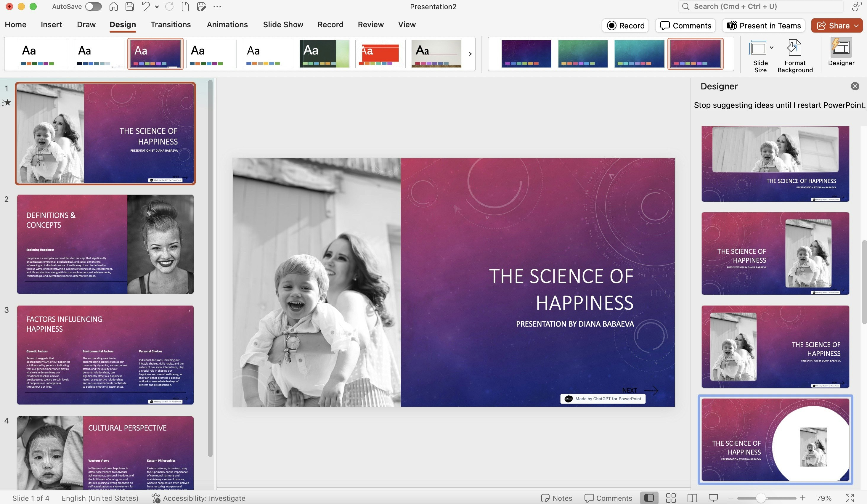Expand the Slide Size dropdown
Image resolution: width=867 pixels, height=504 pixels.
pos(772,48)
